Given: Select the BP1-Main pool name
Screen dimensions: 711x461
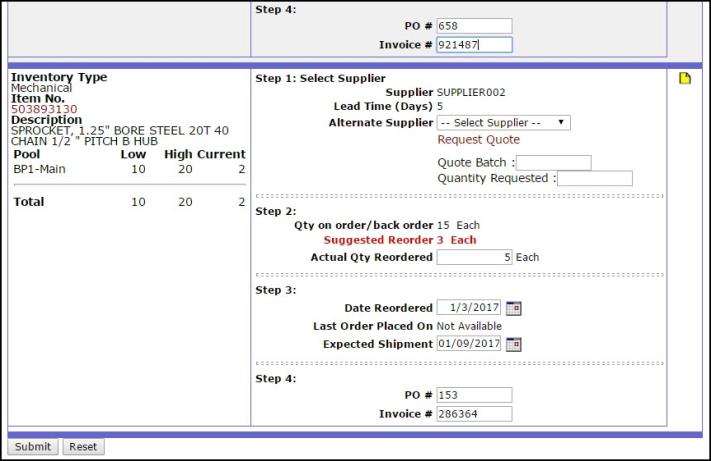Looking at the screenshot, I should [39, 169].
